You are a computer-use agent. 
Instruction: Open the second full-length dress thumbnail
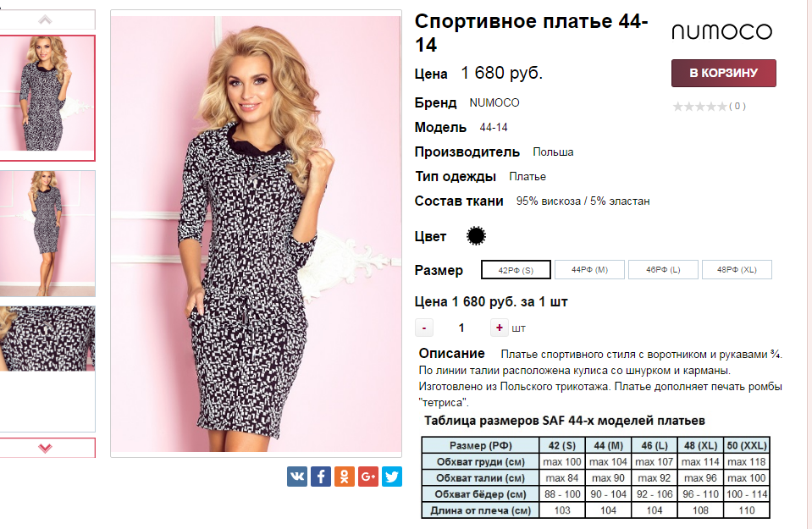pos(47,229)
